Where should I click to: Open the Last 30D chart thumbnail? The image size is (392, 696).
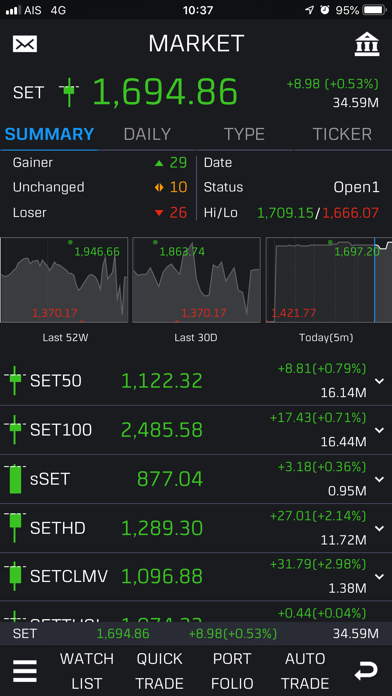point(196,280)
